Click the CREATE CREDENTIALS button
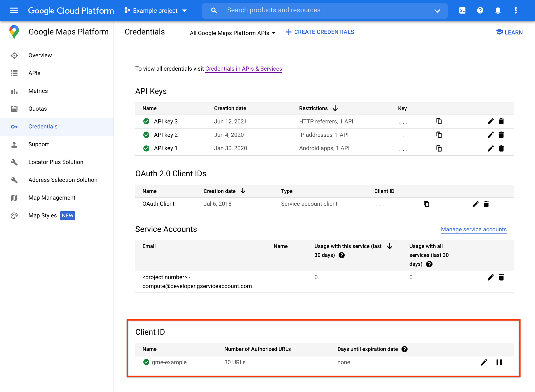Viewport: 535px width, 392px height. tap(320, 32)
